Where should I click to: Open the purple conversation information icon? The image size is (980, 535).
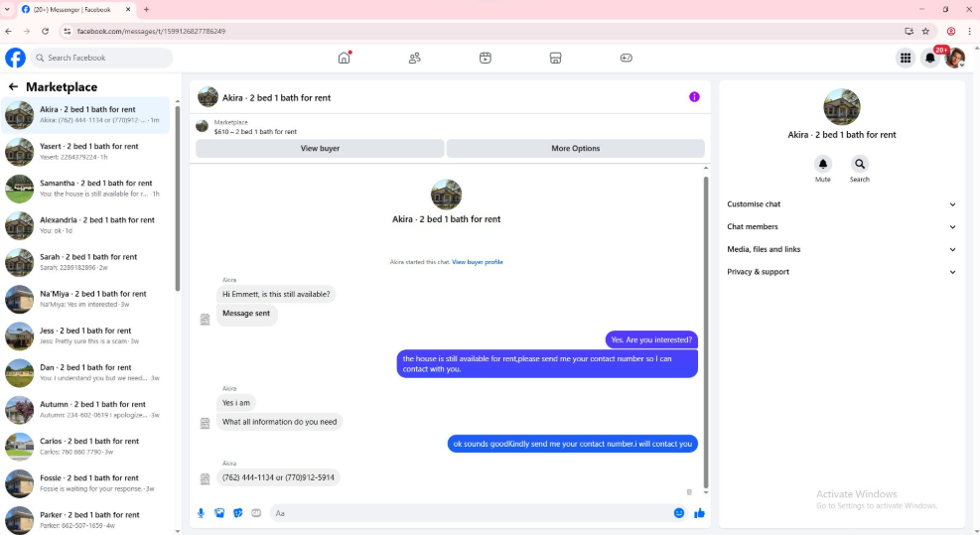coord(694,97)
